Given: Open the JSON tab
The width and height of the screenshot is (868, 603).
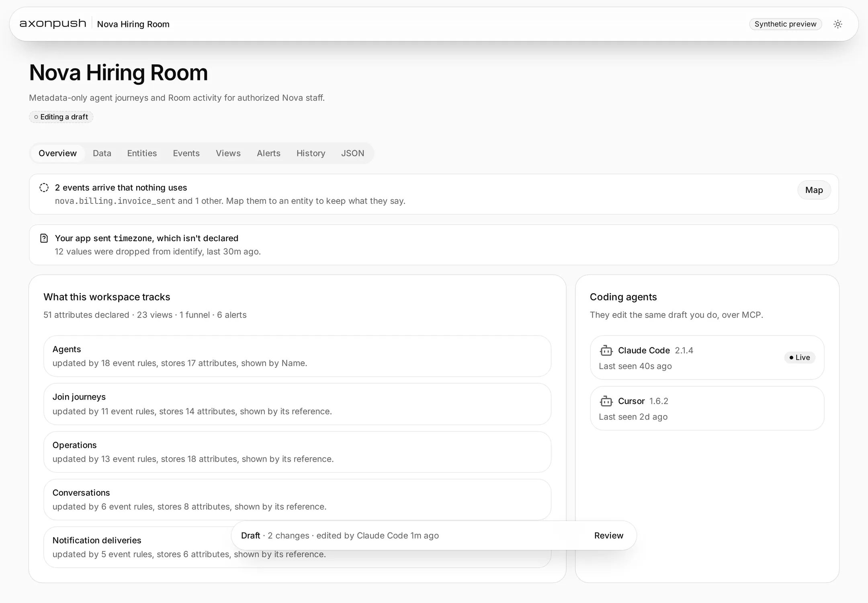Looking at the screenshot, I should pos(352,153).
